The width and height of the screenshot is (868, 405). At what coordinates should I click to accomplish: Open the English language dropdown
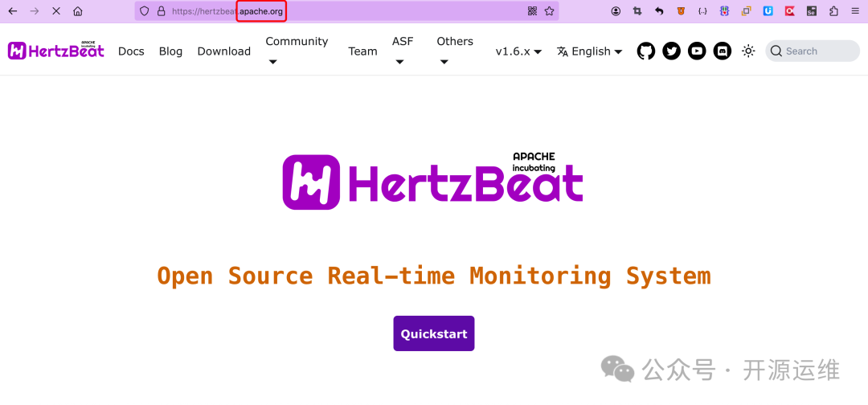(x=590, y=51)
